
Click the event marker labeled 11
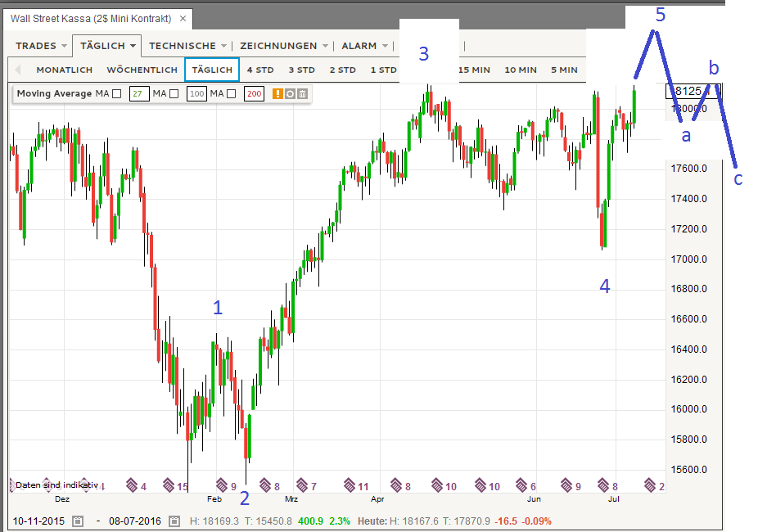click(353, 486)
